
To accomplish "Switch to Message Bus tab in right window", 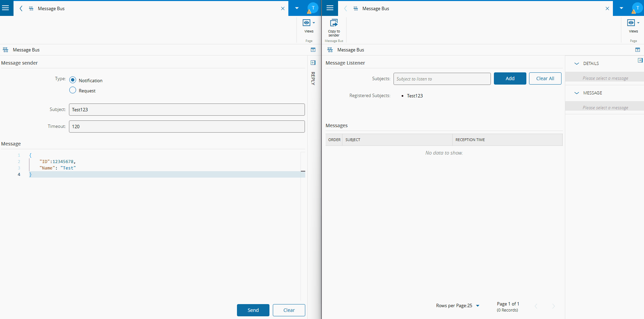I will click(x=375, y=8).
